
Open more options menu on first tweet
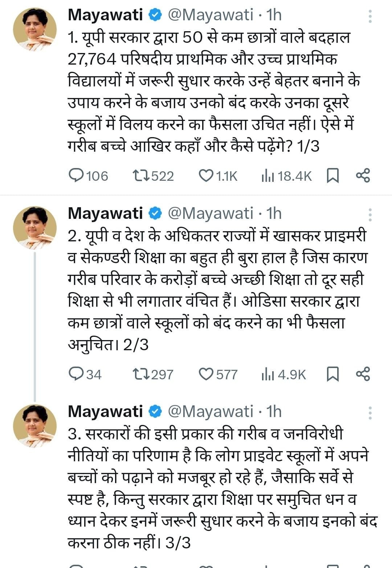[x=370, y=16]
